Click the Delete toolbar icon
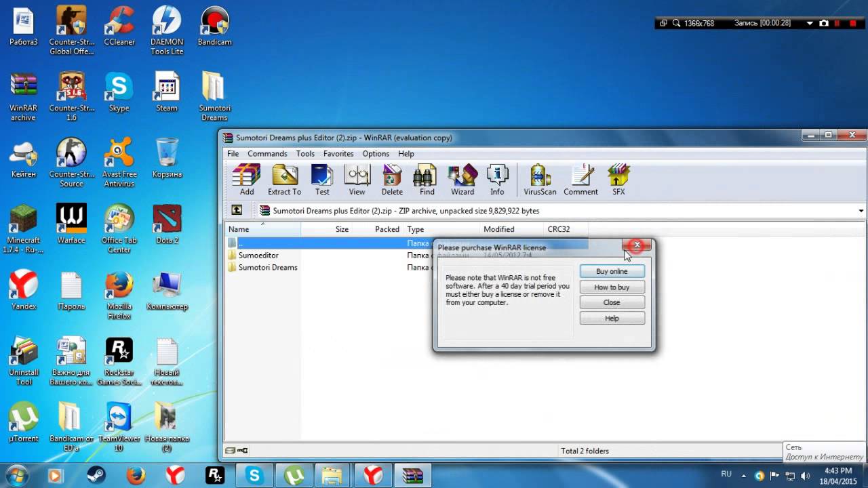 click(x=392, y=180)
